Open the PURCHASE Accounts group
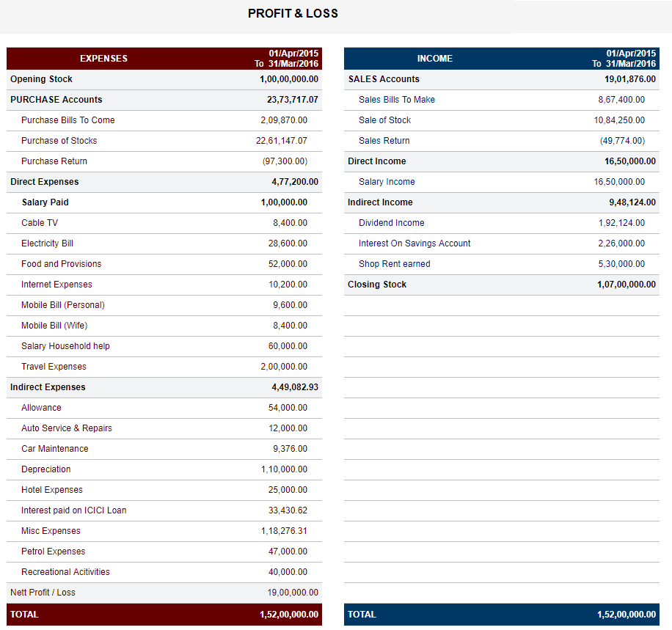The image size is (672, 630). [x=56, y=100]
